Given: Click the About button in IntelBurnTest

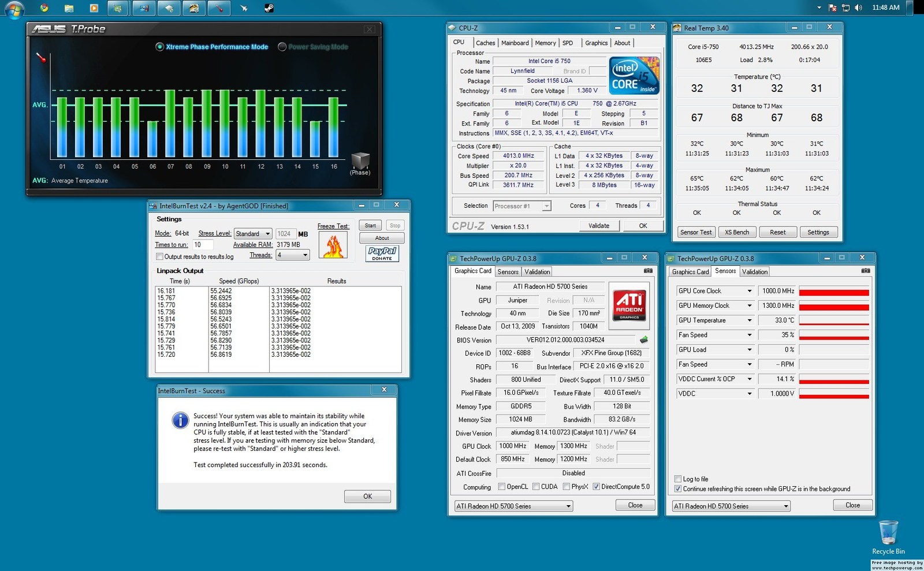Looking at the screenshot, I should tap(382, 238).
